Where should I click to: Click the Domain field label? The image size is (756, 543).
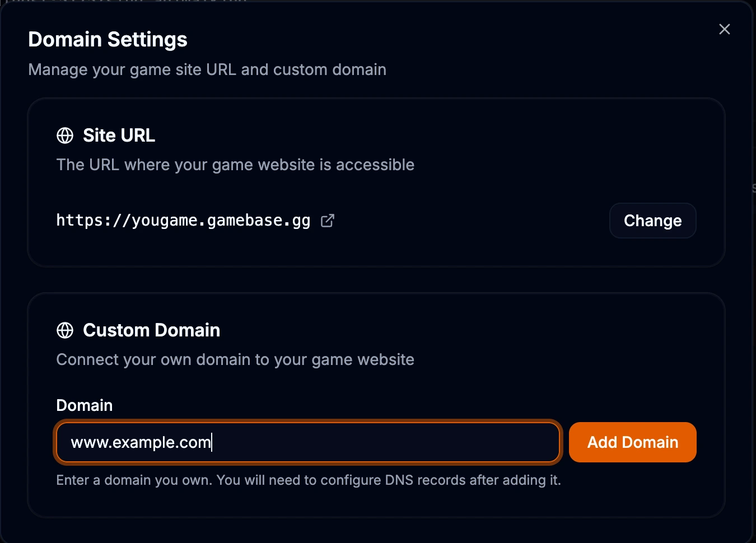(84, 405)
